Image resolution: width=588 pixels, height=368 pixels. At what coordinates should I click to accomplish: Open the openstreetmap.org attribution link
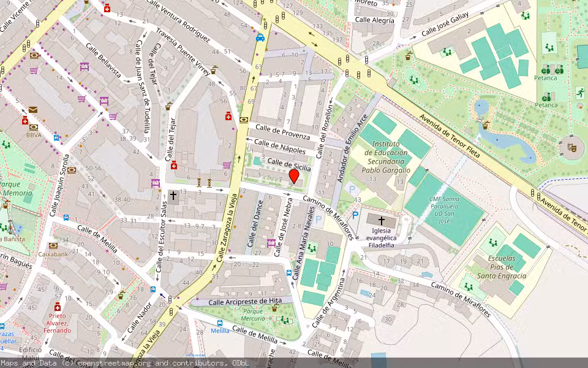[115, 363]
